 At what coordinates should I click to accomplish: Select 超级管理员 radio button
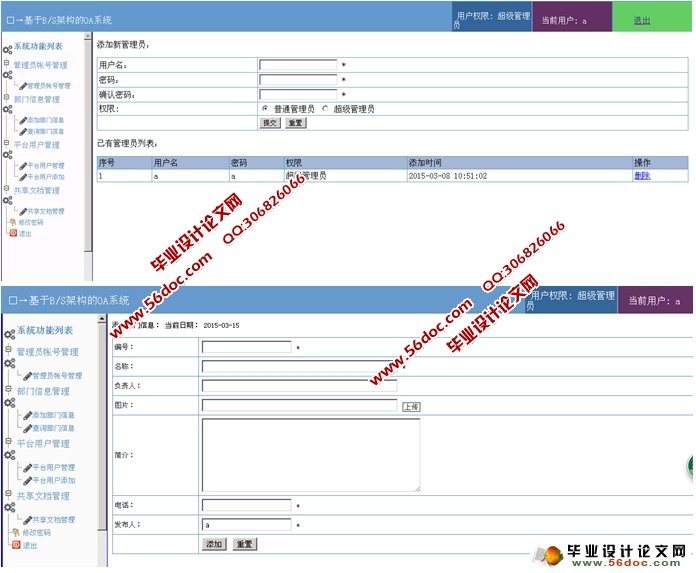click(x=325, y=108)
